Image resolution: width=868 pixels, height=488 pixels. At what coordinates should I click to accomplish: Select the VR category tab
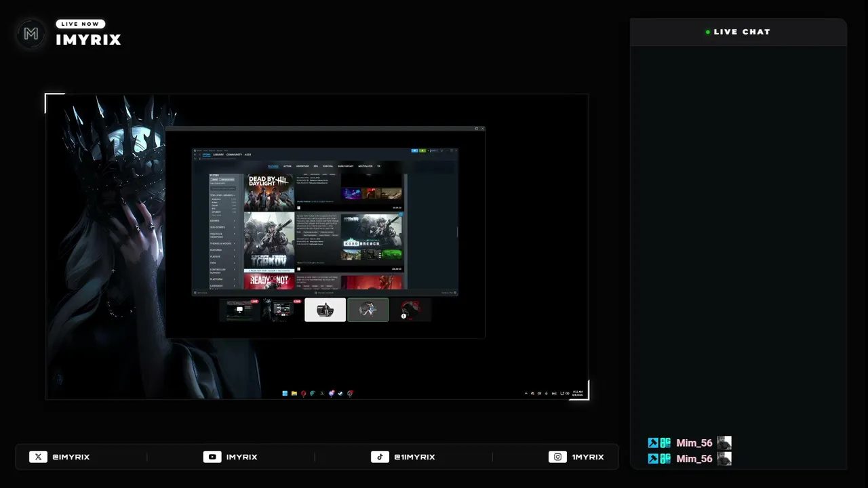(379, 166)
